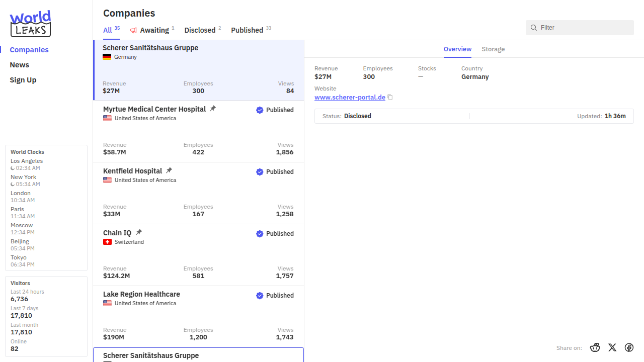Share on Reddit
Screen dimensions: 644x362
[x=595, y=347]
